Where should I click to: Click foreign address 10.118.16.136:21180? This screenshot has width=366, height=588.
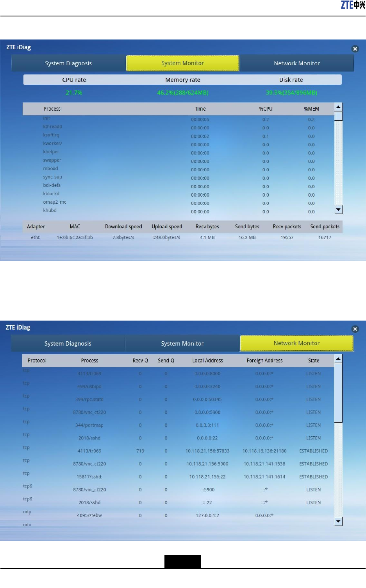click(x=264, y=451)
